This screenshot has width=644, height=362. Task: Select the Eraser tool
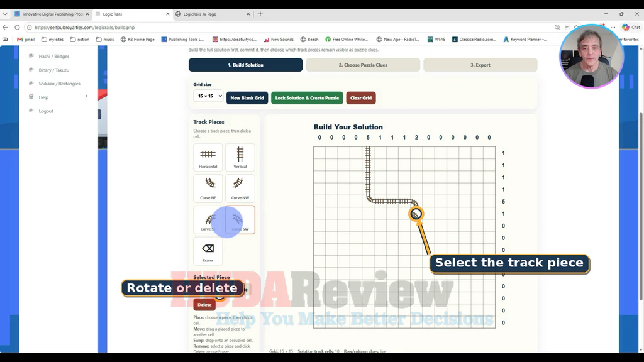point(208,251)
